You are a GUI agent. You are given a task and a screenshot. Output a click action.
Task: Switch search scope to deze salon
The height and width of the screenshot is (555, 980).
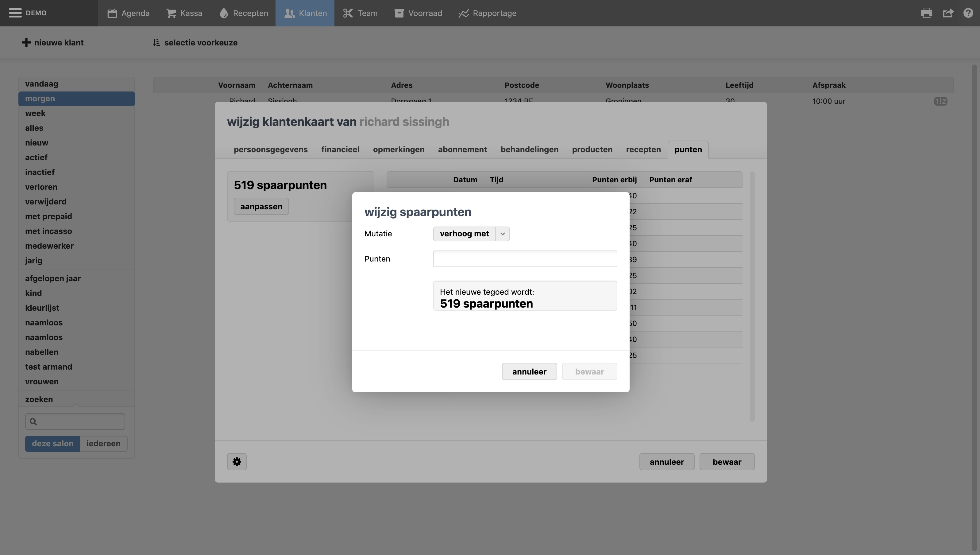[x=52, y=444]
